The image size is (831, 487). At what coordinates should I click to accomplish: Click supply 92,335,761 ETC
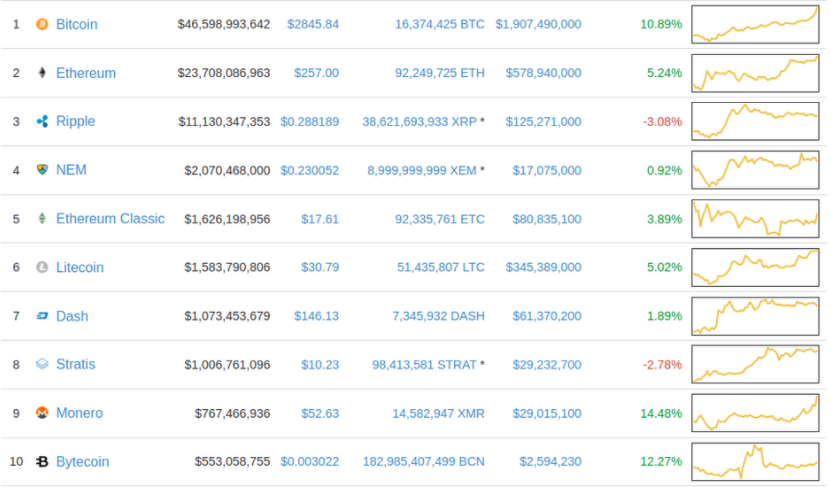[x=440, y=219]
